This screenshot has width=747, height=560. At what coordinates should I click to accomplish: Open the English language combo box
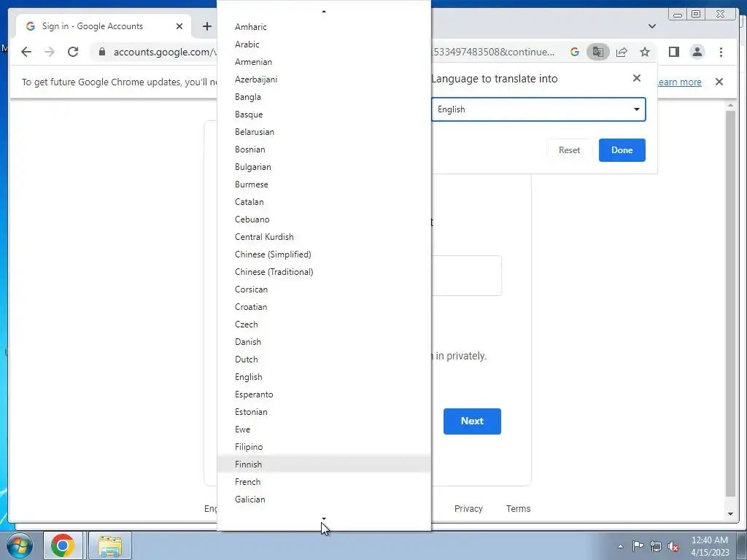point(538,109)
